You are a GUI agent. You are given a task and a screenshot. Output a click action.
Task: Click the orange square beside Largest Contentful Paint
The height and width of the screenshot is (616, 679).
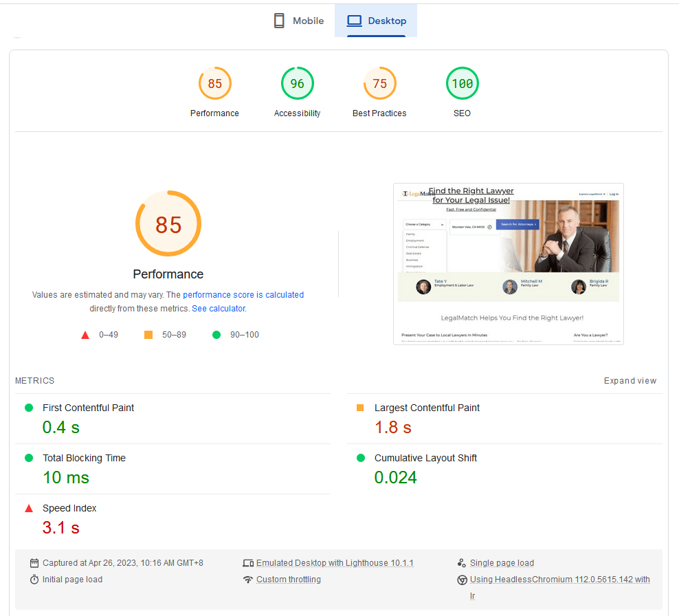(x=360, y=407)
